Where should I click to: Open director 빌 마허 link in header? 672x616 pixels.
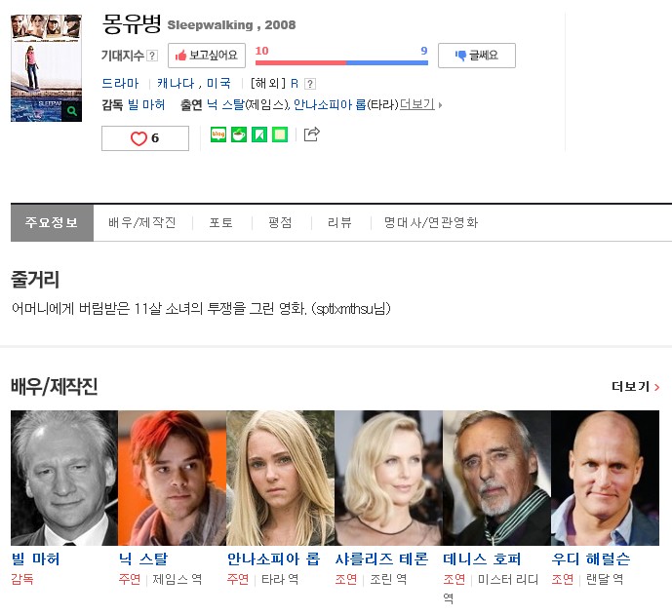click(146, 105)
